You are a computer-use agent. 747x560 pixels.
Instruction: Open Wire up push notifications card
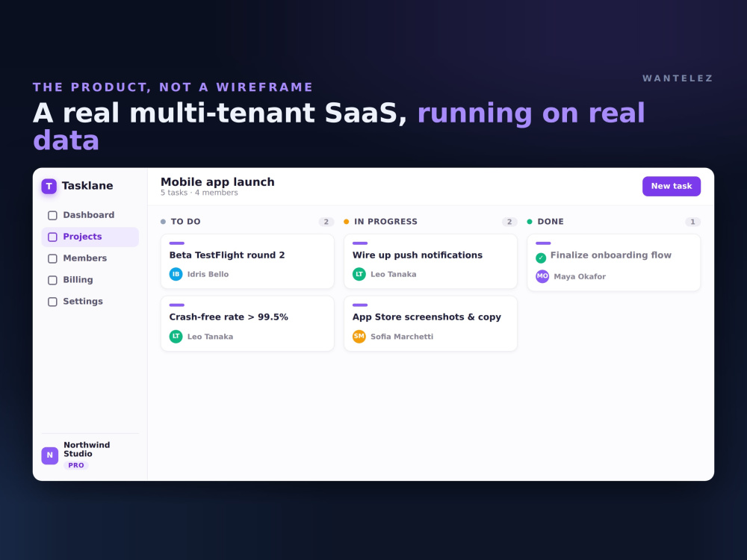(430, 261)
